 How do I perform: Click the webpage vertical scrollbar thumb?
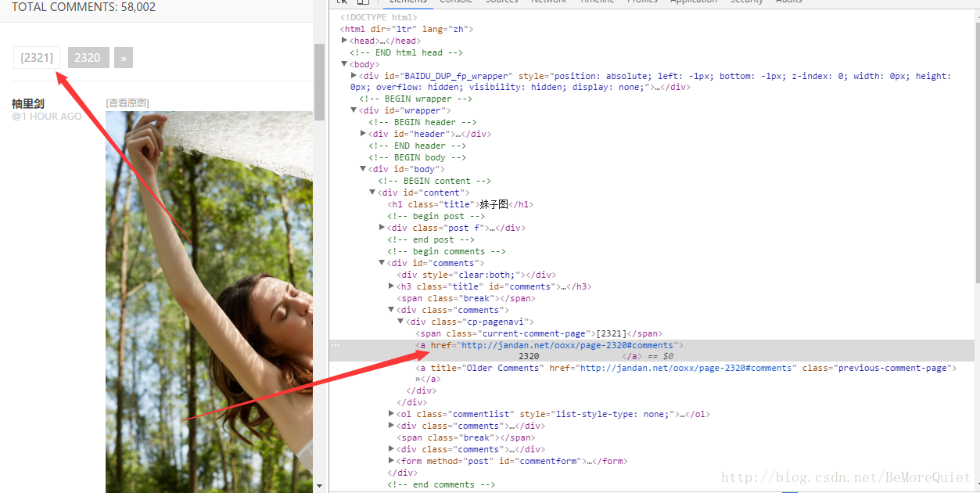click(x=319, y=82)
